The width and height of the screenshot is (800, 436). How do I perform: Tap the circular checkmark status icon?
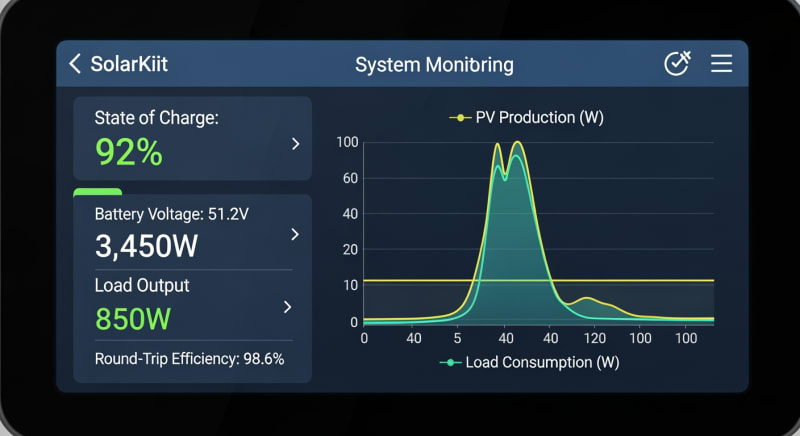click(677, 64)
